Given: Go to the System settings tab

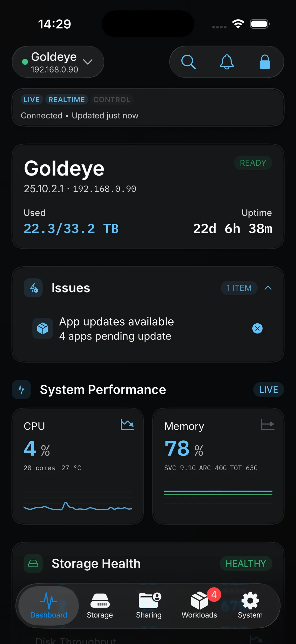Looking at the screenshot, I should click(x=250, y=606).
